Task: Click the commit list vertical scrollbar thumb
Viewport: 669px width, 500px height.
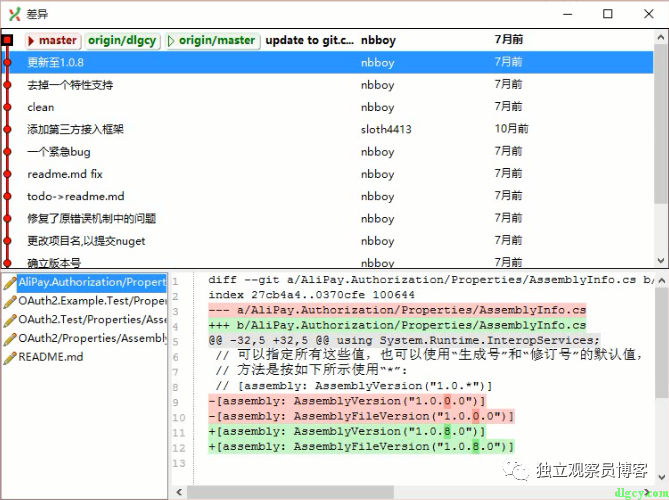Action: pyautogui.click(x=661, y=124)
